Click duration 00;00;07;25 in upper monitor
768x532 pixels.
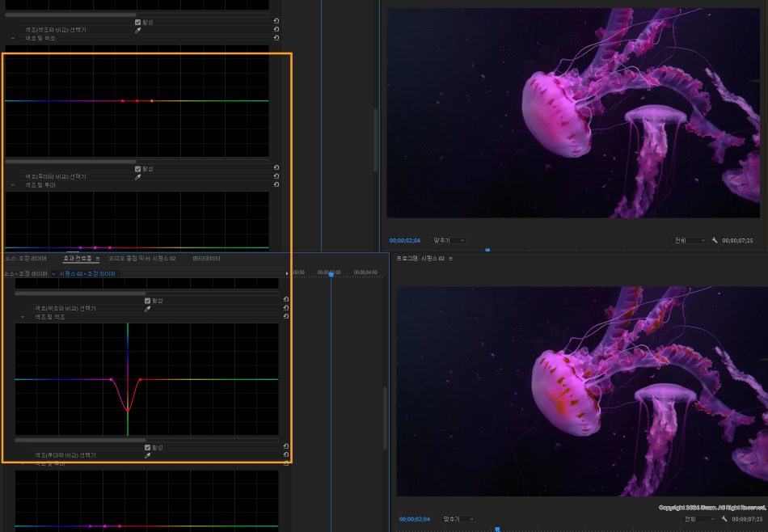[737, 240]
